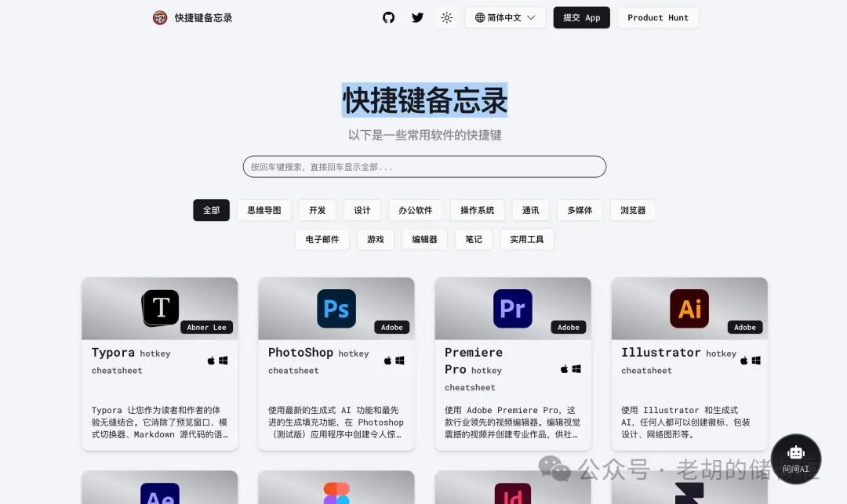The image size is (847, 504).
Task: Click the Product Hunt button
Action: (658, 18)
